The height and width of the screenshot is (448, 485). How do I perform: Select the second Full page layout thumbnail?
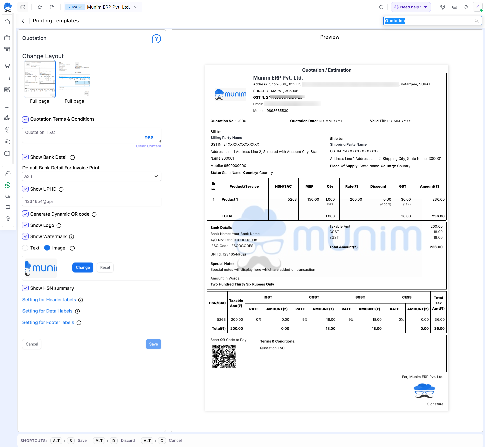tap(74, 79)
